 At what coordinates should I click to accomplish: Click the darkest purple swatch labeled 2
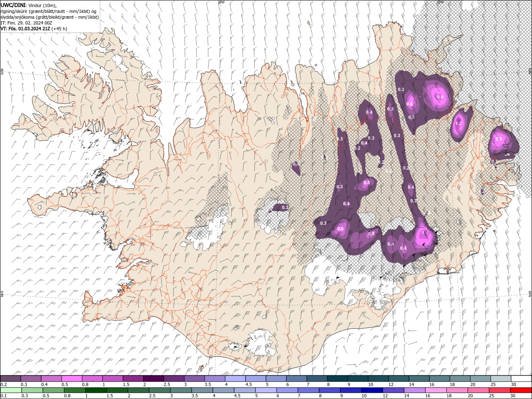[x=153, y=378]
